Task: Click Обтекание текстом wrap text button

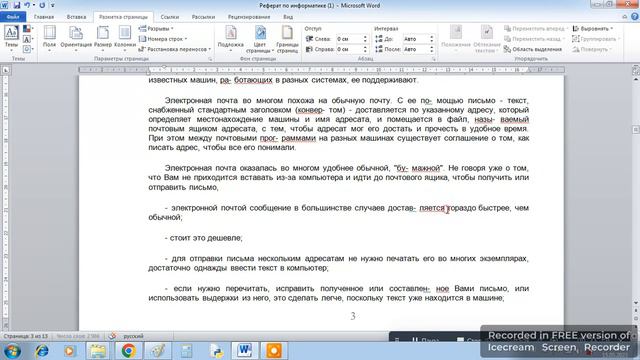Action: 487,39
